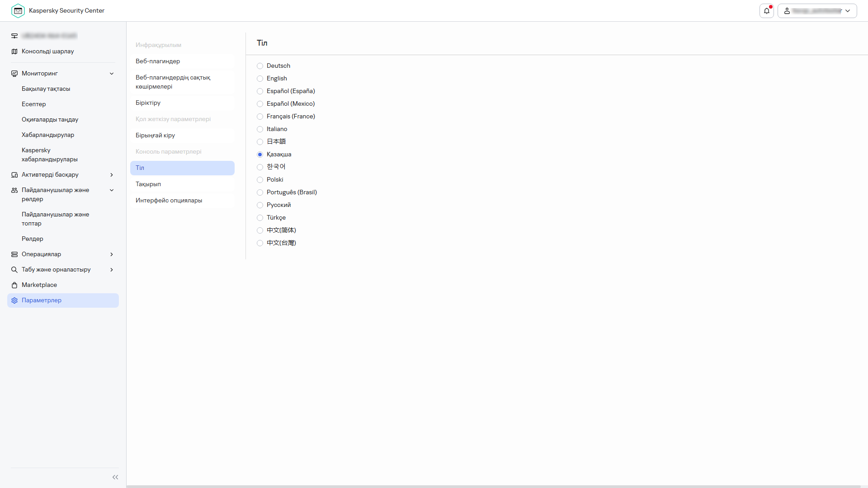Image resolution: width=868 pixels, height=488 pixels.
Task: Click the Табу және орналастыру search icon
Action: click(x=14, y=270)
